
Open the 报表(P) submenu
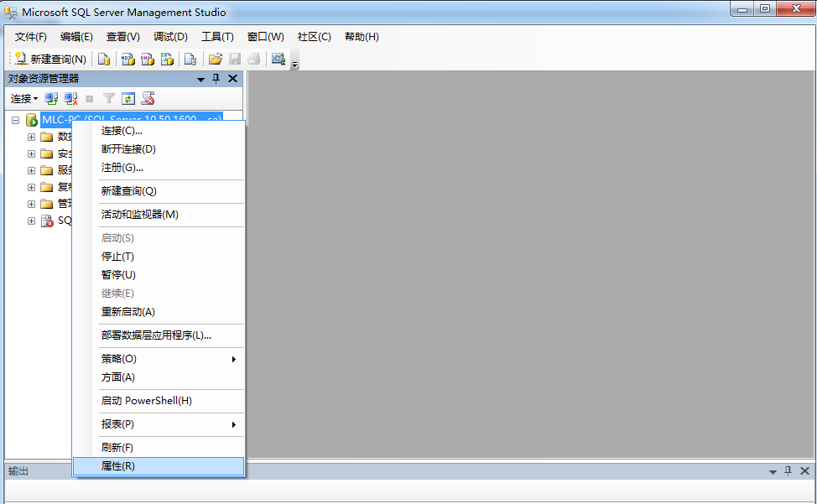159,424
